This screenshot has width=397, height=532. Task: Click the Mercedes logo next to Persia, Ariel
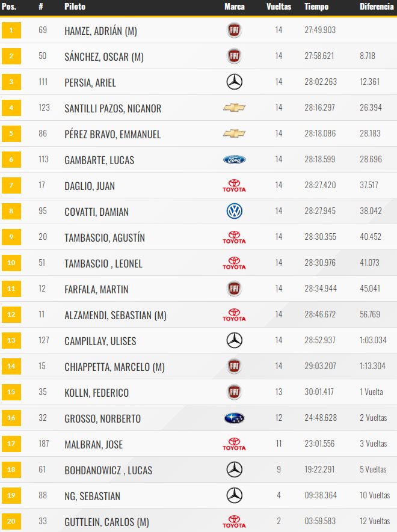(x=234, y=82)
